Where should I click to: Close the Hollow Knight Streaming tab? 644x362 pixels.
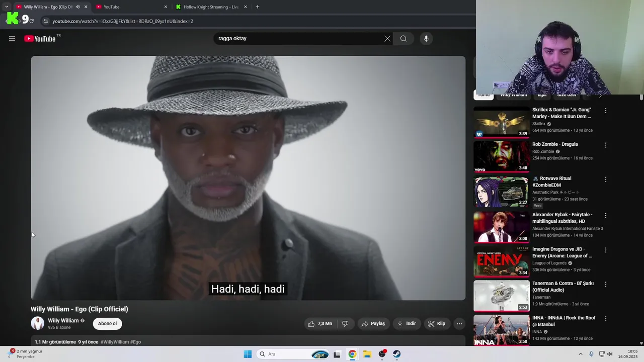(x=246, y=7)
